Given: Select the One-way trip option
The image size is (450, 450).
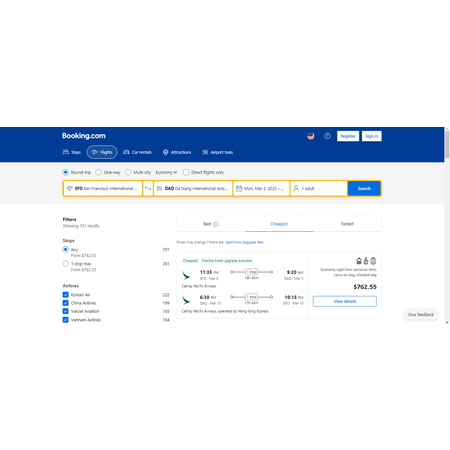Looking at the screenshot, I should point(108,172).
